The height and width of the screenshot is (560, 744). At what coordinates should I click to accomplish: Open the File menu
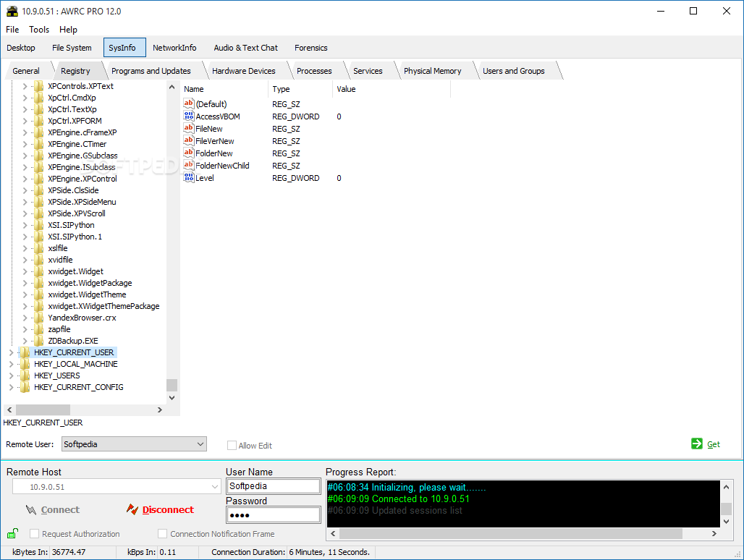click(x=12, y=30)
